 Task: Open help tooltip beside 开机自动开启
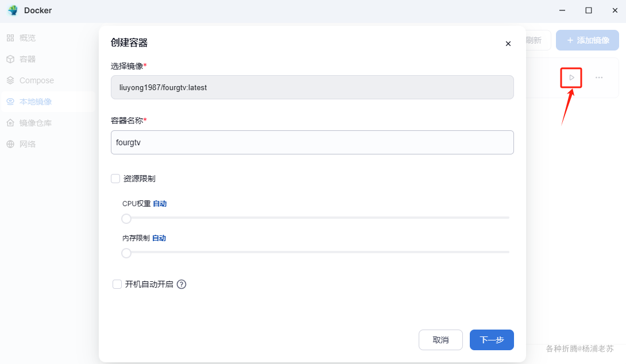point(181,284)
